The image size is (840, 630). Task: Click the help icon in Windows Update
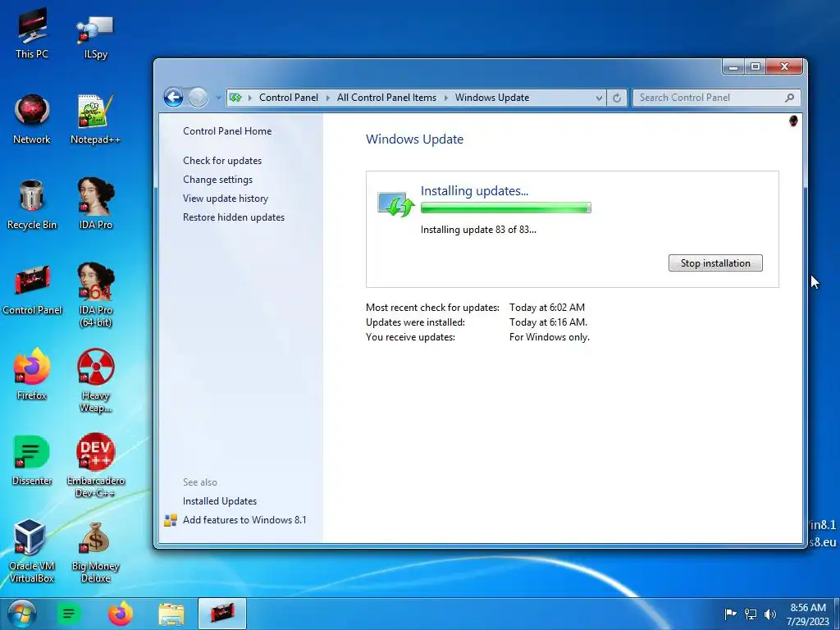pos(793,121)
